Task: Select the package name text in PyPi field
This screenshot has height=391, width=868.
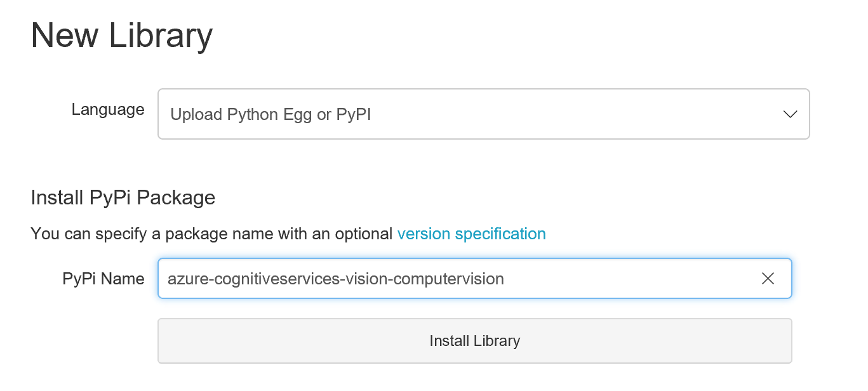Action: pos(335,278)
